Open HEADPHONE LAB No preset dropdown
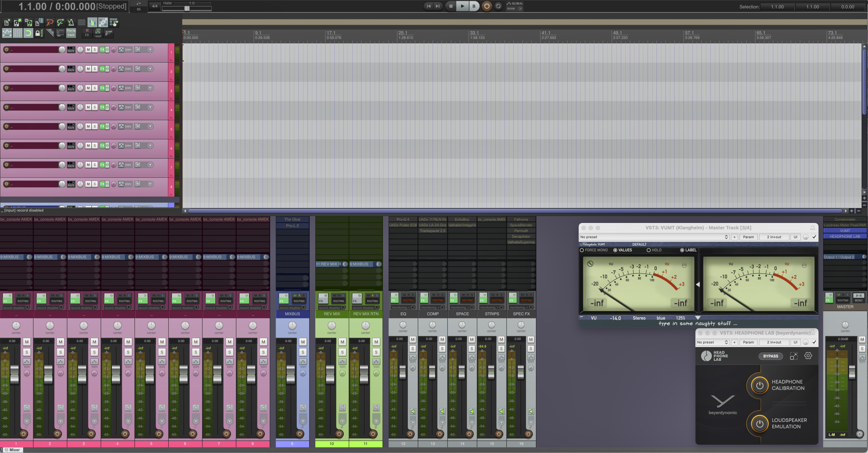Screen dimensions: 868x453 tap(712, 342)
